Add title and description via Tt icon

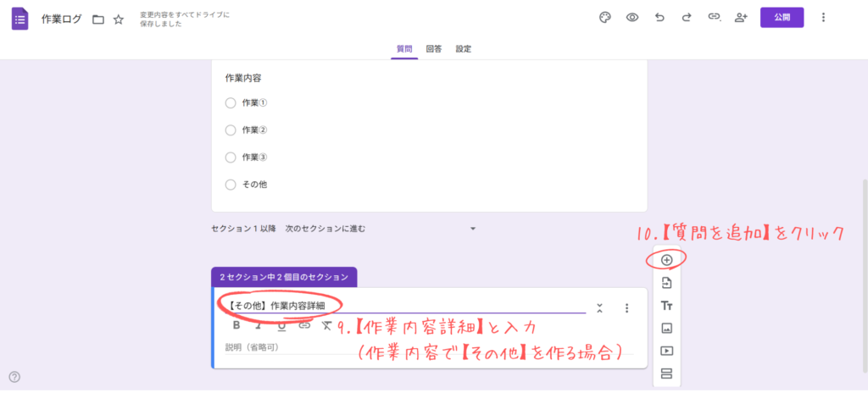click(x=666, y=305)
